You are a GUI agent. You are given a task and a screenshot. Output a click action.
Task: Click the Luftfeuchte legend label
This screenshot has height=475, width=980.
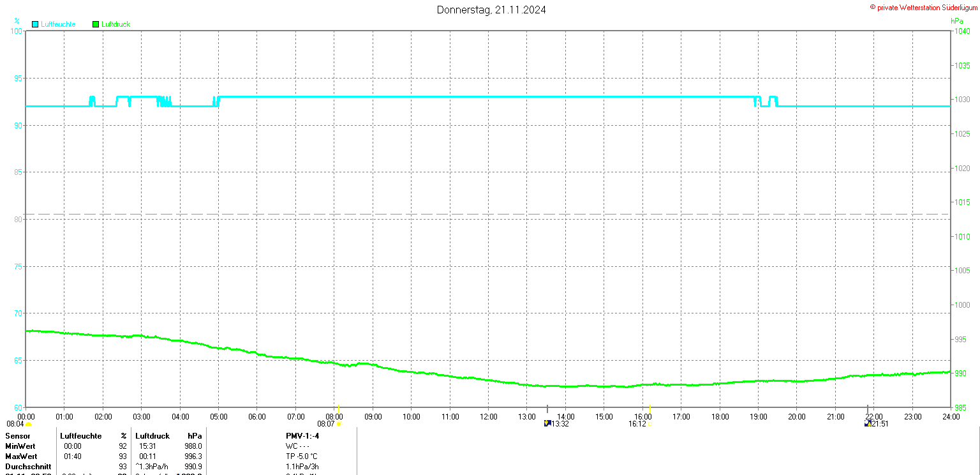pyautogui.click(x=58, y=24)
